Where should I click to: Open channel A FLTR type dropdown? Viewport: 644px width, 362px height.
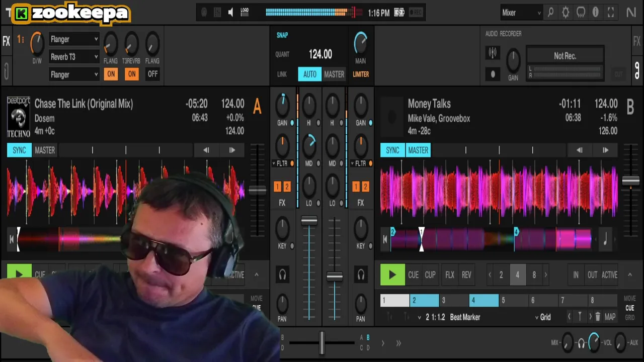(x=274, y=163)
